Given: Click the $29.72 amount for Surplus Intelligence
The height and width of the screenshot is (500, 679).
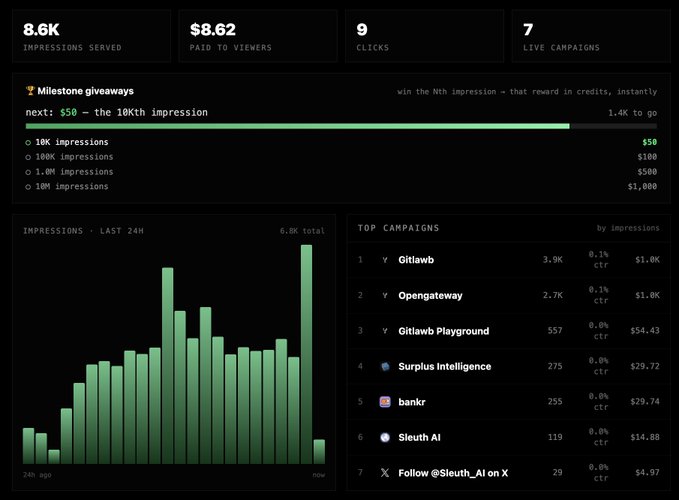Looking at the screenshot, I should click(x=645, y=366).
